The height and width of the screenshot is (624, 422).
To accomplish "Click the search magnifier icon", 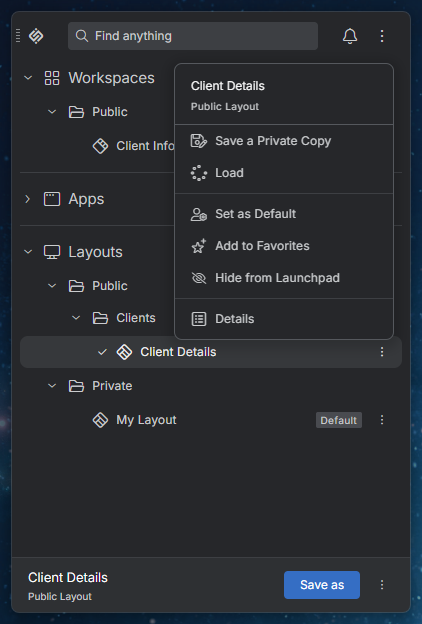I will pyautogui.click(x=82, y=36).
